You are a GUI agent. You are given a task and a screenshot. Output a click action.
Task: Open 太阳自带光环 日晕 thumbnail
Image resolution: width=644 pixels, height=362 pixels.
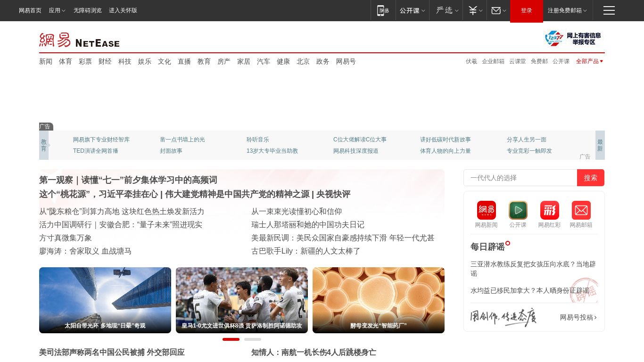[105, 300]
